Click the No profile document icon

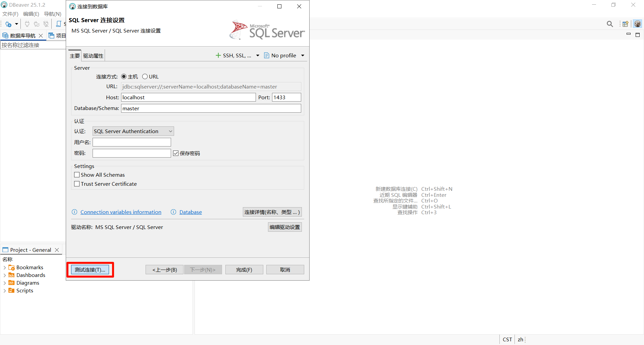click(267, 55)
